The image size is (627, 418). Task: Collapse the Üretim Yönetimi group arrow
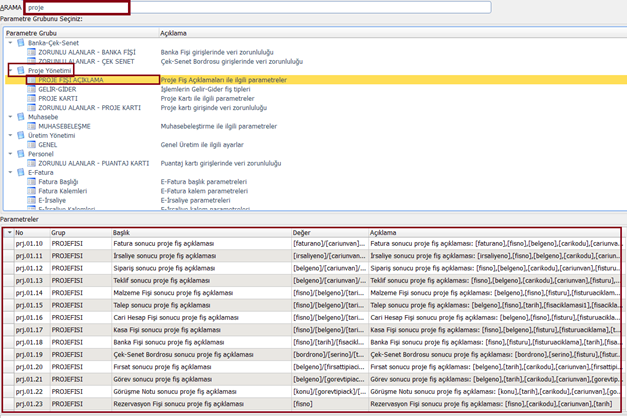point(10,135)
